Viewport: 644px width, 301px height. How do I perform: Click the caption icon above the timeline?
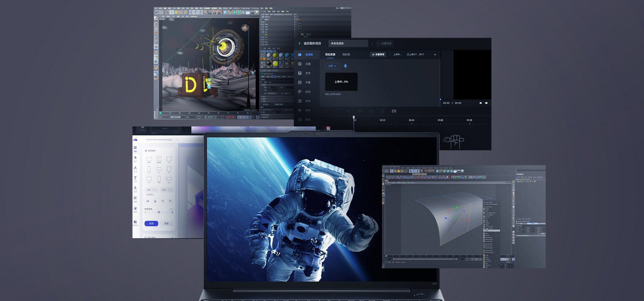tap(394, 111)
